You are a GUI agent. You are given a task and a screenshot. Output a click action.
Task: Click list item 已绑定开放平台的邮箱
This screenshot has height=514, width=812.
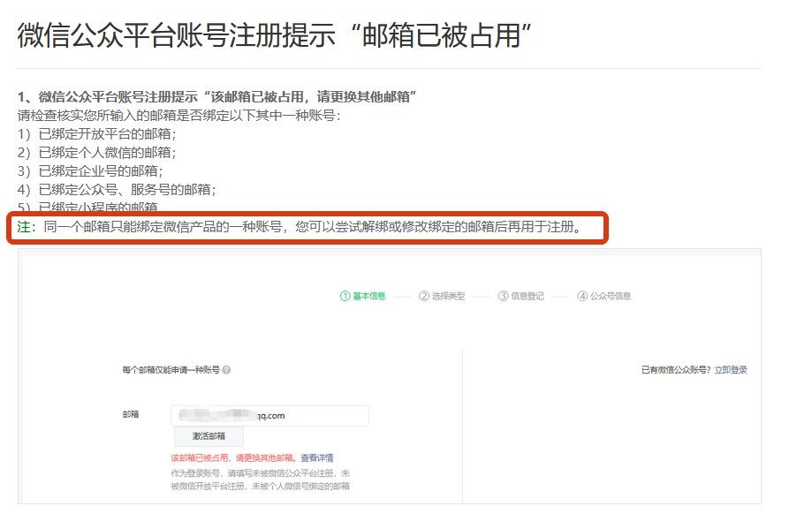click(97, 134)
